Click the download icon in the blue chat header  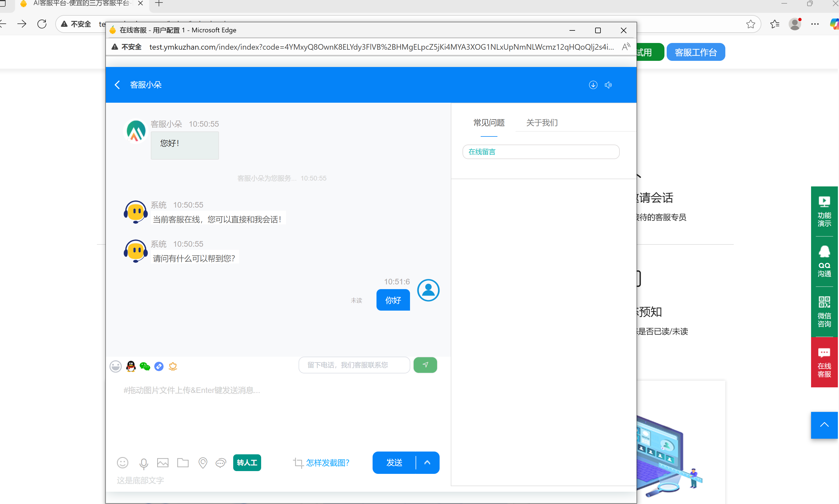click(x=593, y=85)
